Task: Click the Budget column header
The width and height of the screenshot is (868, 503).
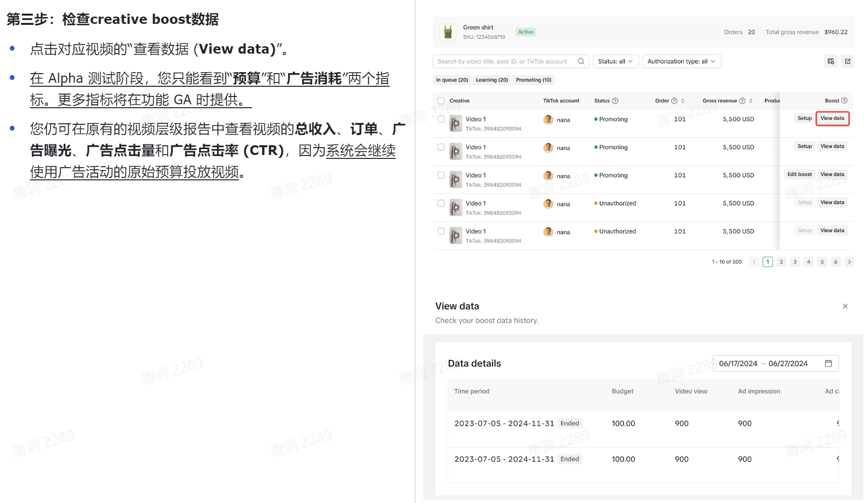Action: coord(622,391)
